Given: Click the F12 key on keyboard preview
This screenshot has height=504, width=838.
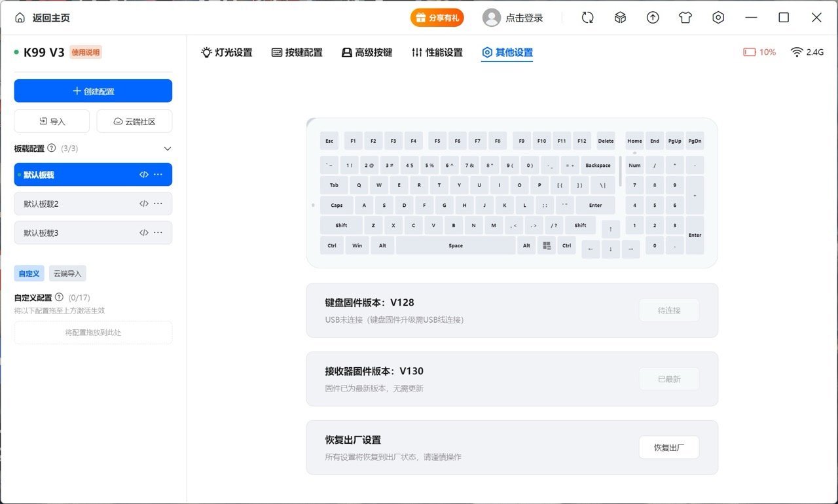Looking at the screenshot, I should coord(582,141).
